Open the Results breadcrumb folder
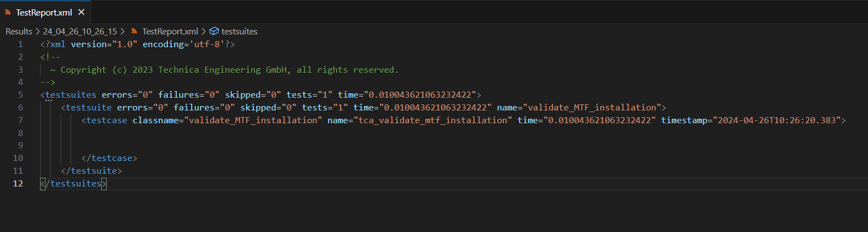This screenshot has height=232, width=868. tap(18, 32)
